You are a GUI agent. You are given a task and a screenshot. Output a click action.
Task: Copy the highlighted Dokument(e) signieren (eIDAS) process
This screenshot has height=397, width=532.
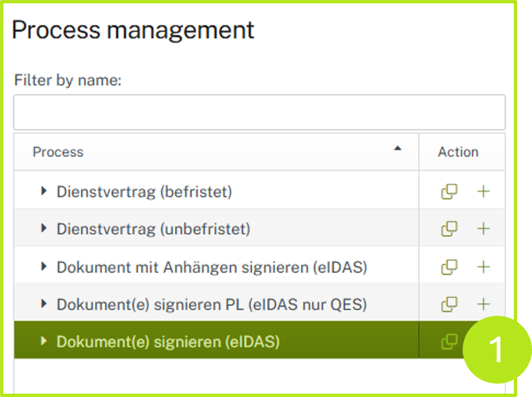(449, 342)
